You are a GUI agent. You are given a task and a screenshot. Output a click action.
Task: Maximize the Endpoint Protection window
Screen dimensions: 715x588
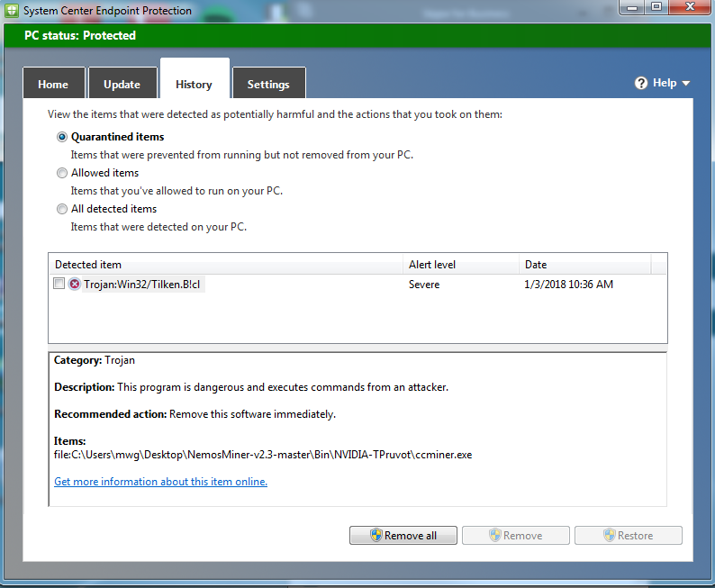(656, 7)
